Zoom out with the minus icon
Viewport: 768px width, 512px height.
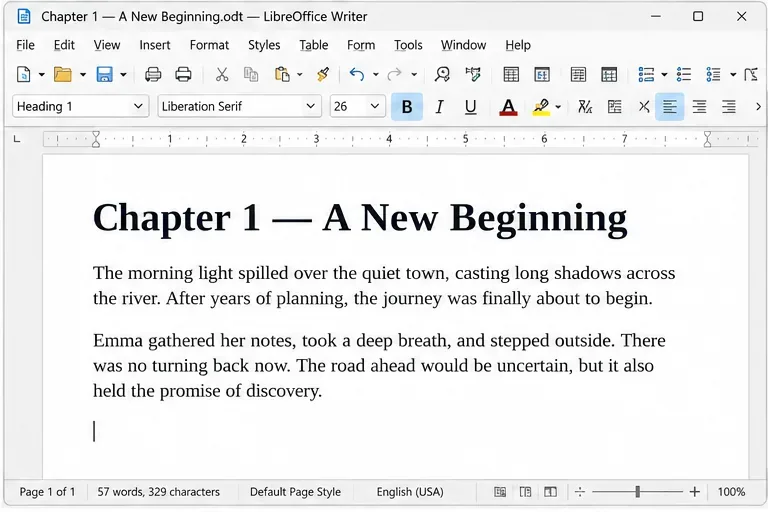pos(580,491)
